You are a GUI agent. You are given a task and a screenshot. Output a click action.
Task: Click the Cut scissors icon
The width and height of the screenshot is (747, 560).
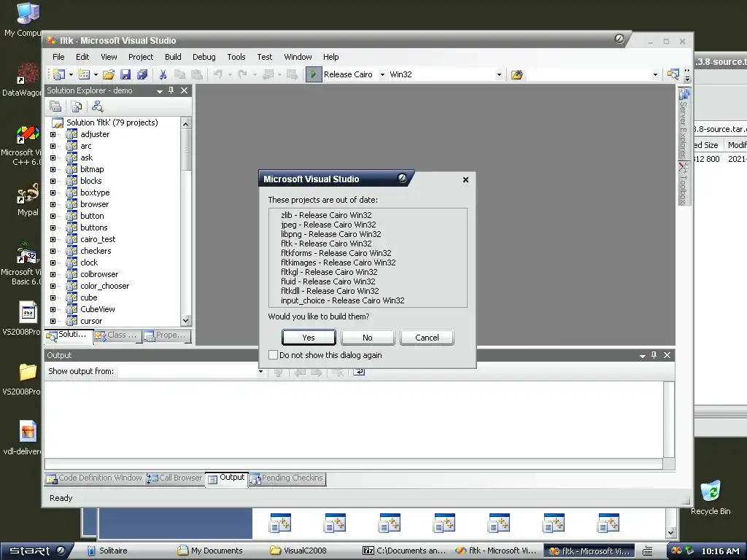tap(163, 74)
